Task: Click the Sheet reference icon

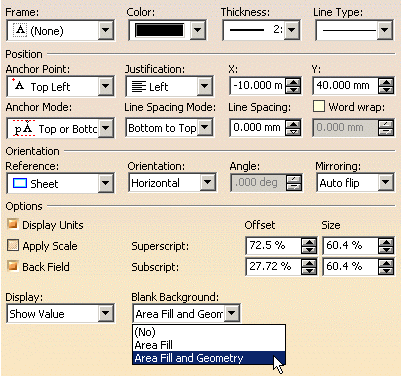Action: (x=20, y=183)
